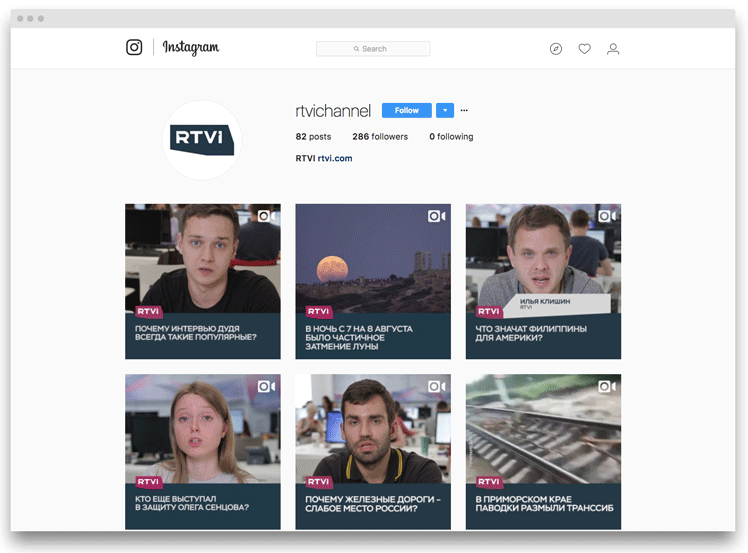The height and width of the screenshot is (553, 748).
Task: Click the RTVI badge on the lunar eclipse post
Action: (x=319, y=312)
